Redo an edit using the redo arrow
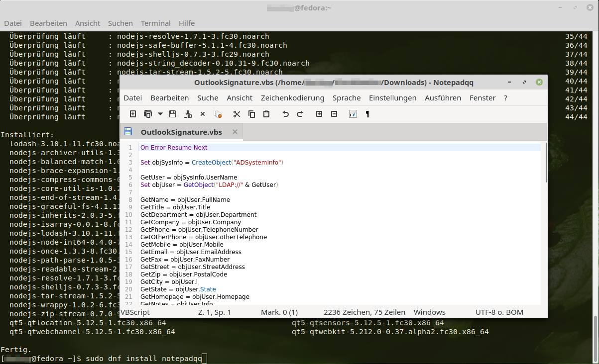599x364 pixels. tap(299, 114)
